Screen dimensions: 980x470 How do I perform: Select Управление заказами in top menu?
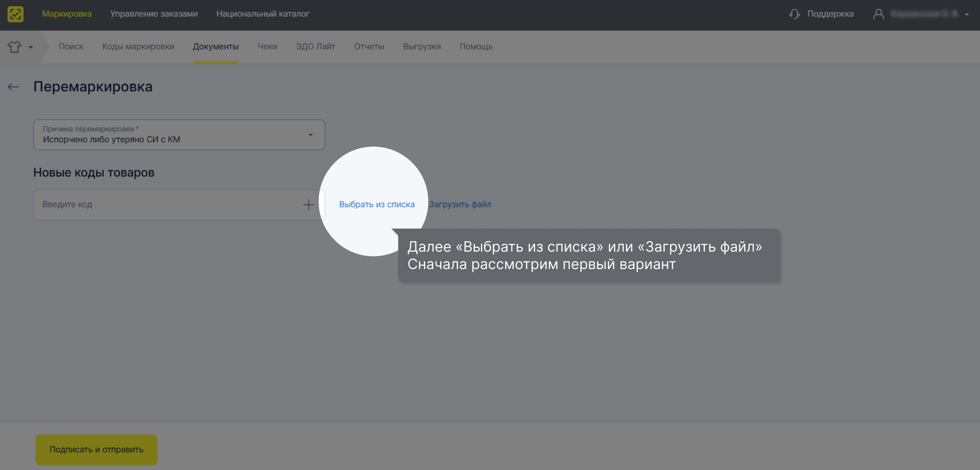pyautogui.click(x=154, y=14)
